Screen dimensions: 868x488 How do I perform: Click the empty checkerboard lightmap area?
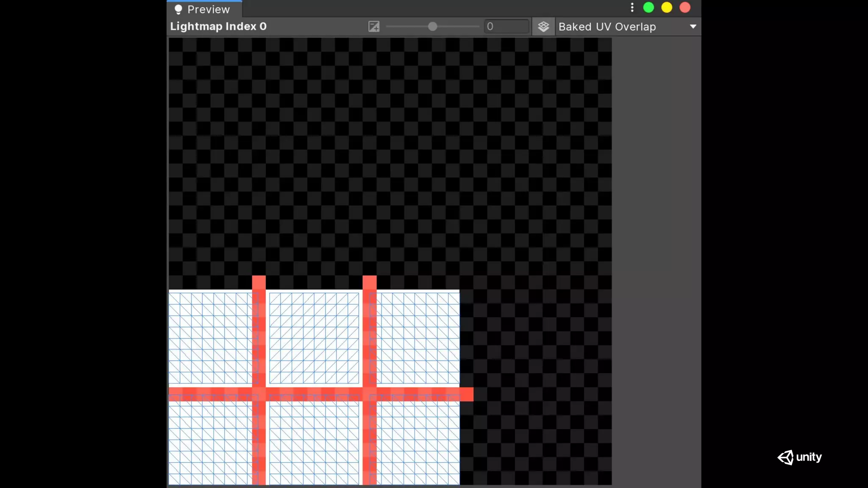pos(390,157)
